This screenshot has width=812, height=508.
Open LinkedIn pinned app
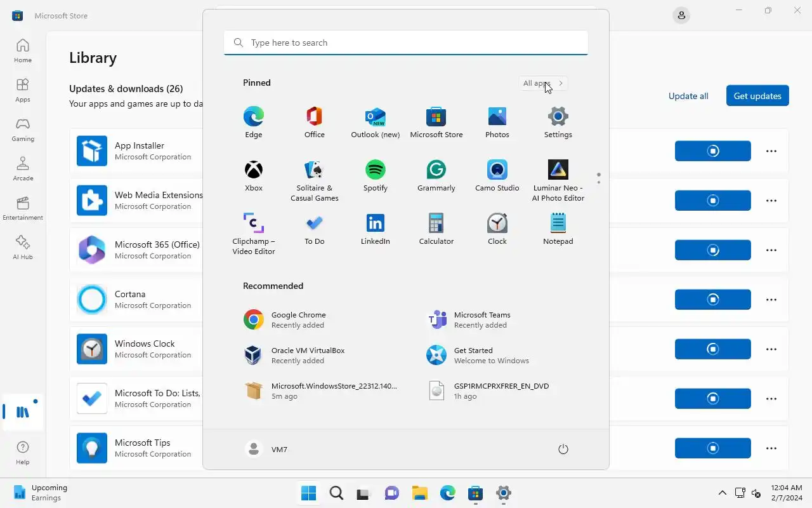[376, 229]
